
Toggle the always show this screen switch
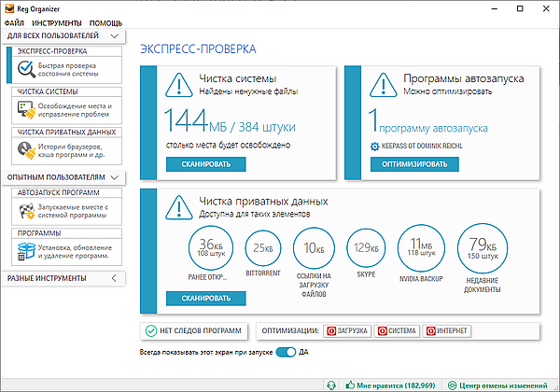click(x=286, y=352)
